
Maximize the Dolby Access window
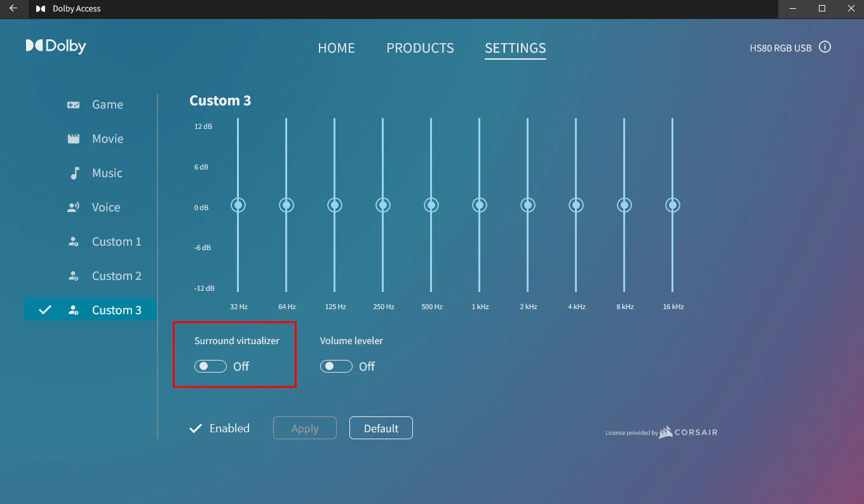(822, 9)
